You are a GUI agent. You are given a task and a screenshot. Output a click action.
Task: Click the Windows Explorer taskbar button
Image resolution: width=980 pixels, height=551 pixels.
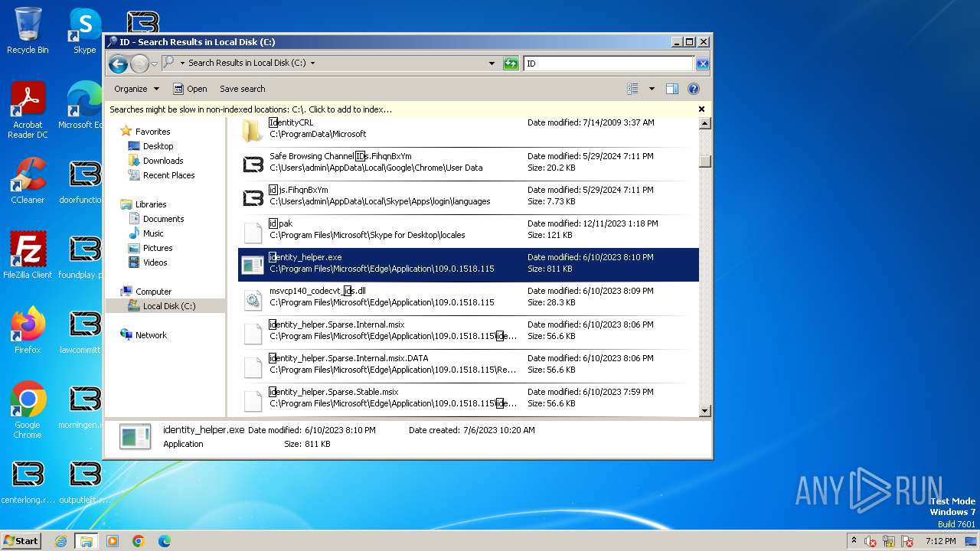click(x=86, y=541)
